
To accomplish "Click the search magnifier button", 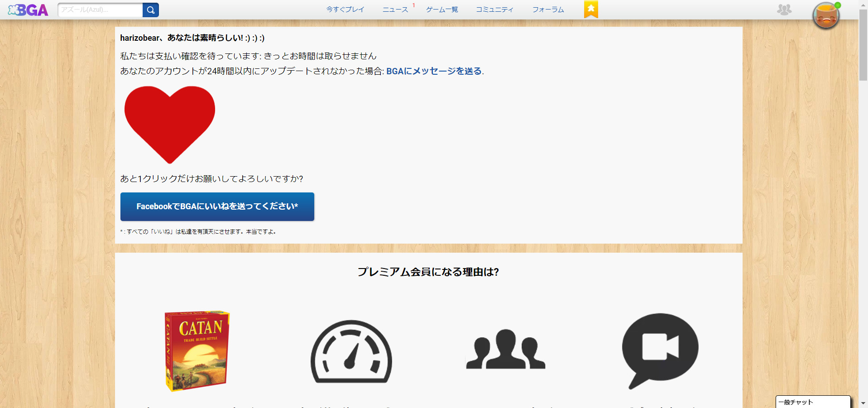I will click(150, 10).
